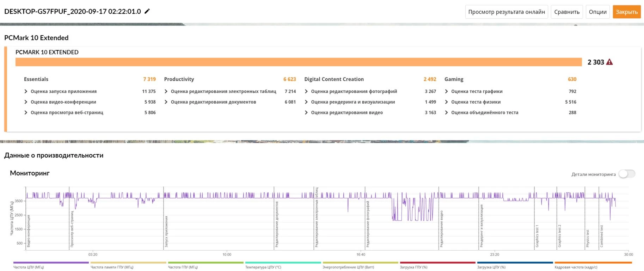This screenshot has width=644, height=271.
Task: Select red Загрузка ГПУ (%) legend
Action: coord(437,265)
